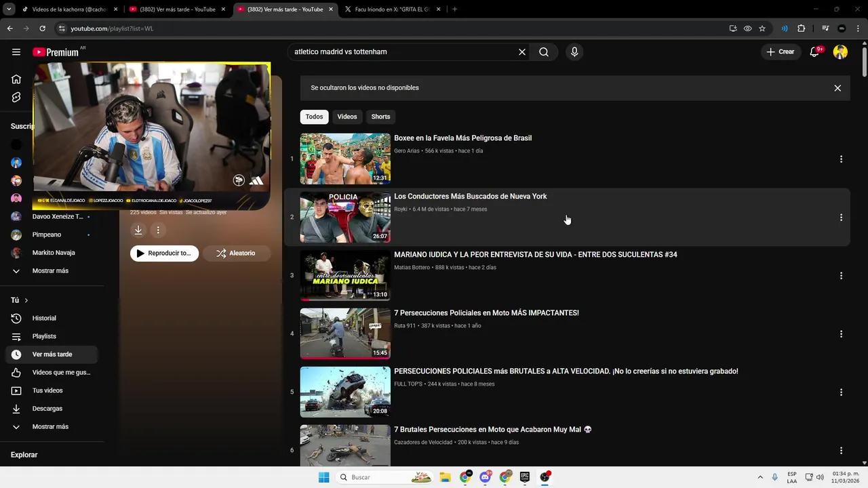The width and height of the screenshot is (868, 488).
Task: Click the playlist download icon
Action: (138, 230)
